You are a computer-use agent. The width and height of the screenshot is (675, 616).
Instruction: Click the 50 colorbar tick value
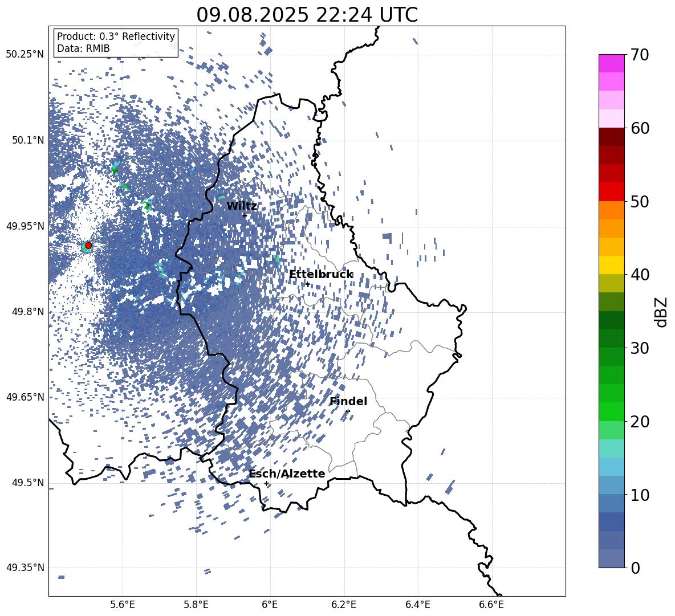click(x=640, y=202)
